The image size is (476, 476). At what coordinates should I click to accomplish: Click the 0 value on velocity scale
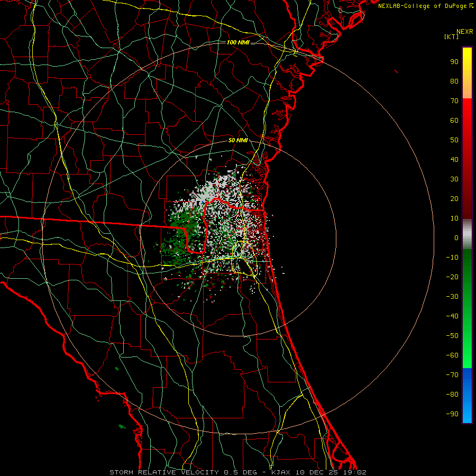pyautogui.click(x=456, y=238)
